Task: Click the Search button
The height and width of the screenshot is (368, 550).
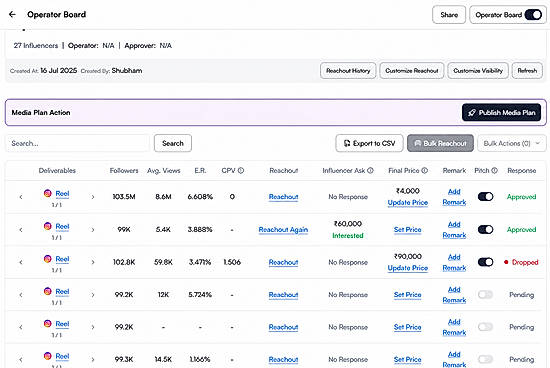Action: [173, 143]
